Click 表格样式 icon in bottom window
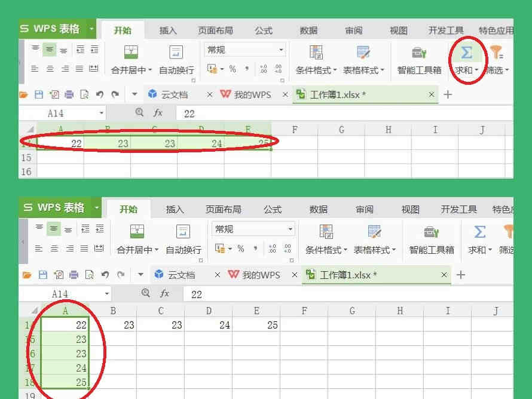This screenshot has height=399, width=532. pyautogui.click(x=374, y=232)
